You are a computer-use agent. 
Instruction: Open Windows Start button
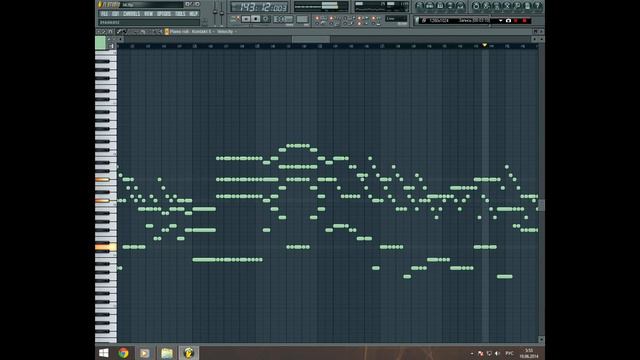(x=104, y=353)
